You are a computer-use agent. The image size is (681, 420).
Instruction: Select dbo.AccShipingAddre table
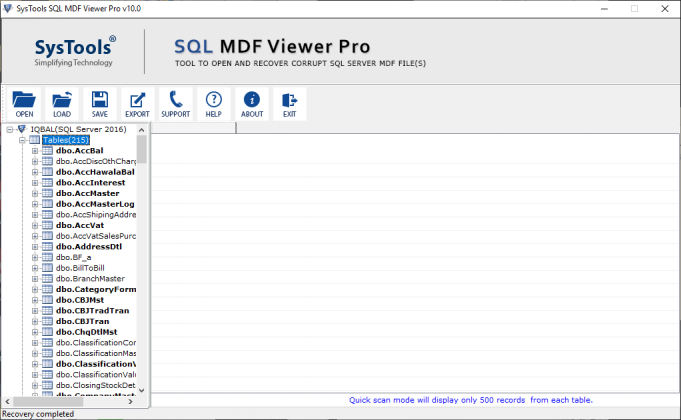[x=96, y=215]
